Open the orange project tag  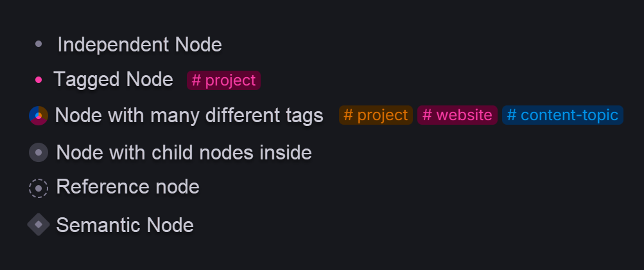(x=376, y=115)
